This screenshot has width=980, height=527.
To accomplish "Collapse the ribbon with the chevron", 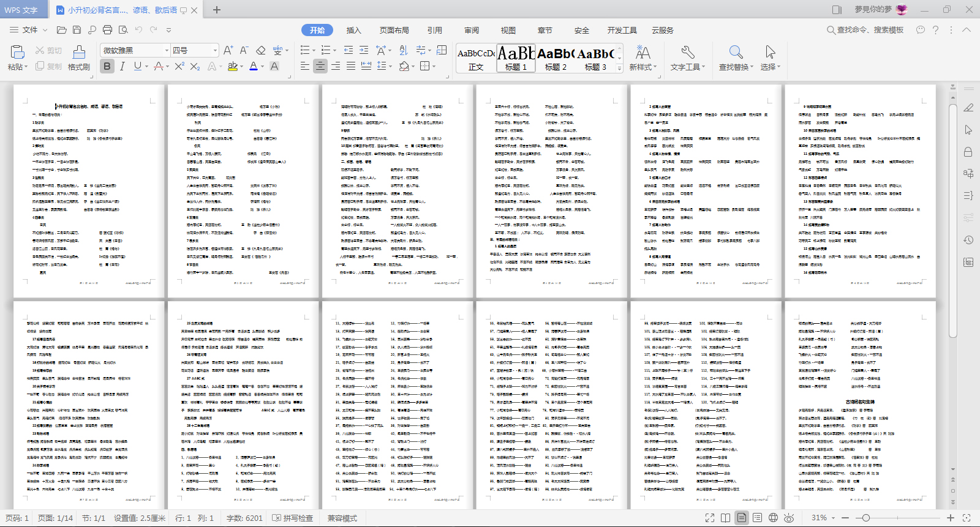I will pyautogui.click(x=967, y=30).
